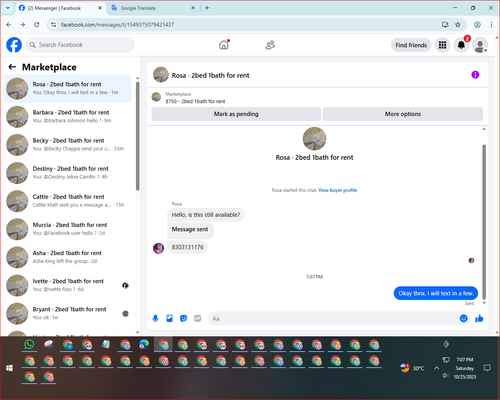The height and width of the screenshot is (400, 500).
Task: Close the Google Translate tab
Action: coord(193,8)
